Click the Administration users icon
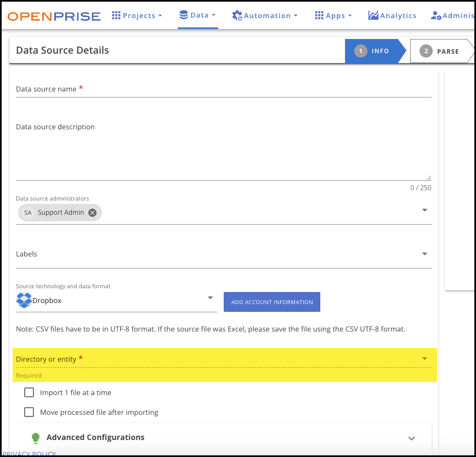The height and width of the screenshot is (457, 476). (x=435, y=15)
